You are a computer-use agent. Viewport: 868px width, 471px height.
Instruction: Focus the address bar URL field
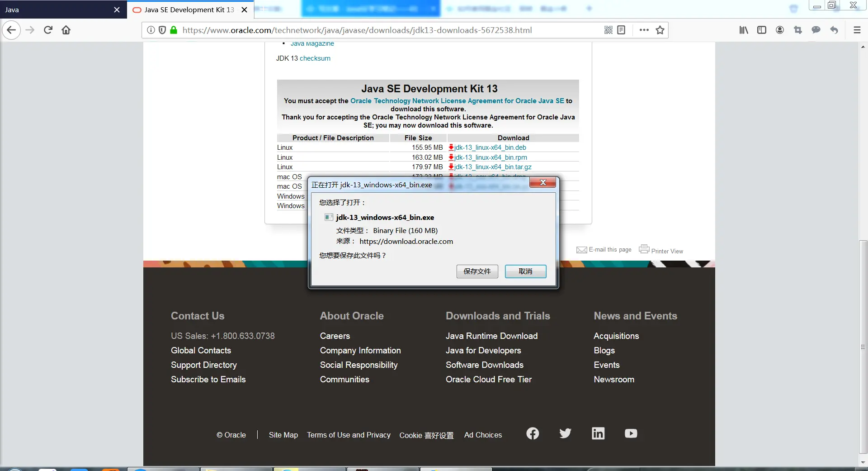point(357,30)
